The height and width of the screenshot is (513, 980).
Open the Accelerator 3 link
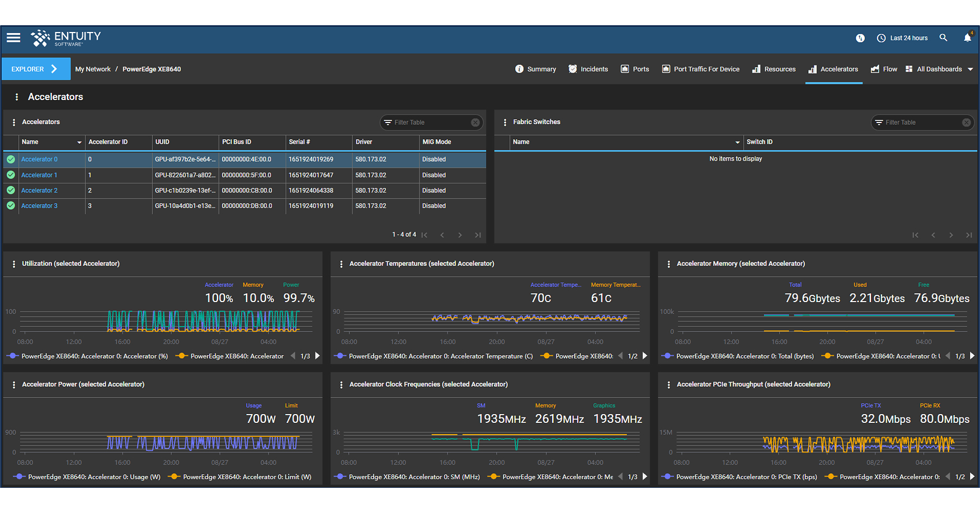click(39, 206)
